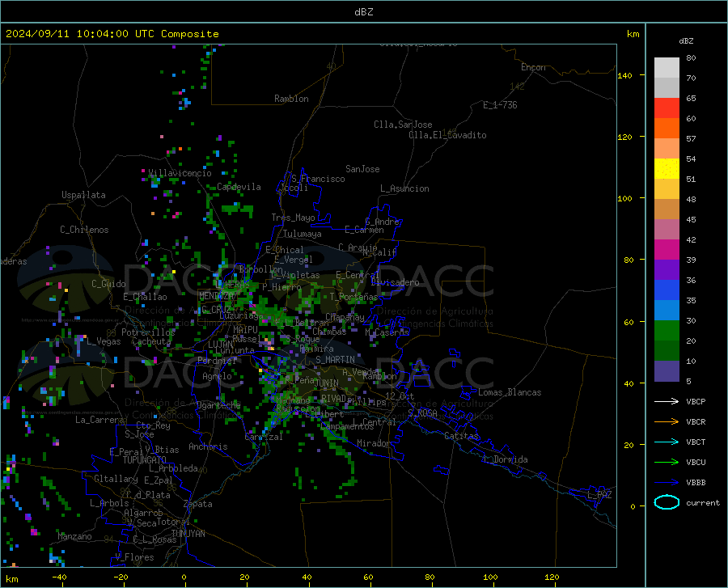Click the 'Potrerillos' place label
Screen dimensions: 728x588
pos(148,332)
